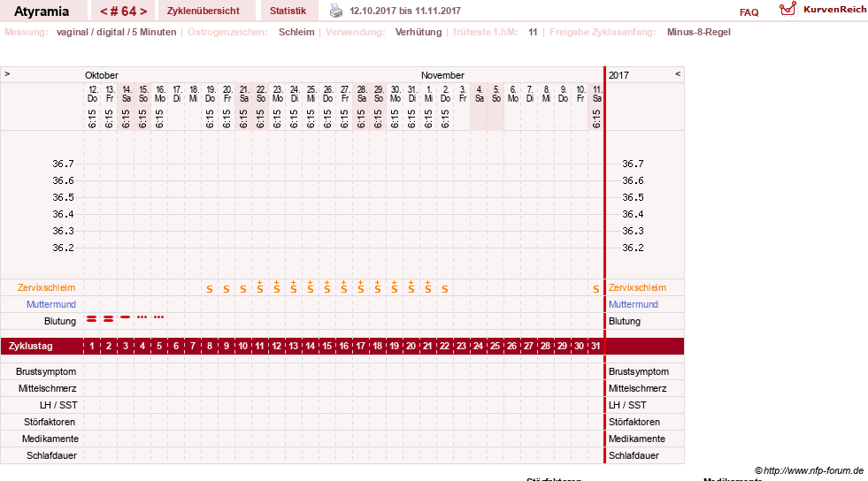Click the left Medikamente row label
The width and height of the screenshot is (868, 481).
[50, 439]
